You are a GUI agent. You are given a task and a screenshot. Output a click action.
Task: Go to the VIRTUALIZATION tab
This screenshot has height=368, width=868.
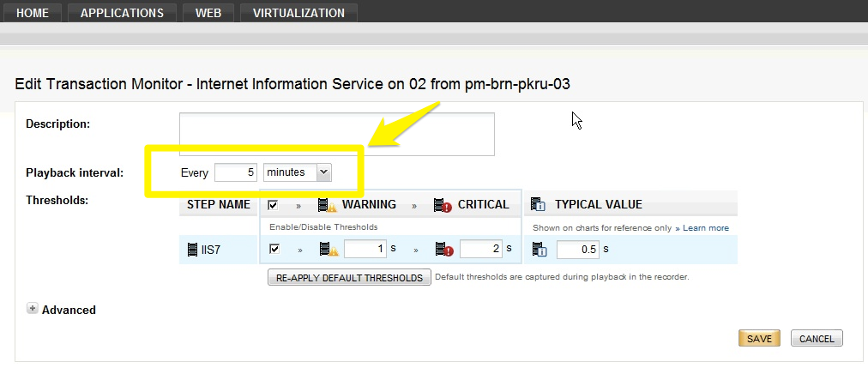299,13
